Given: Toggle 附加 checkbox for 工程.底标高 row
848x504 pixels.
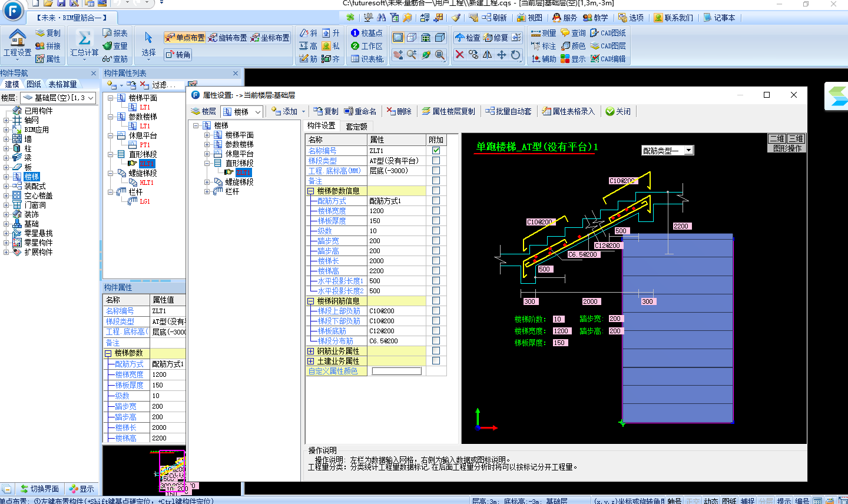Looking at the screenshot, I should click(436, 171).
